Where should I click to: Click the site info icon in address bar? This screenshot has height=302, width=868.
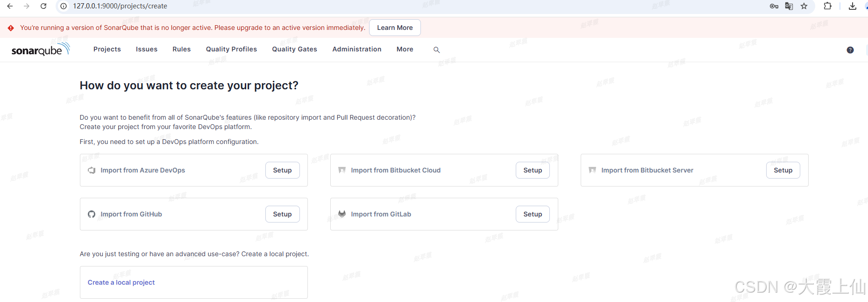(64, 6)
